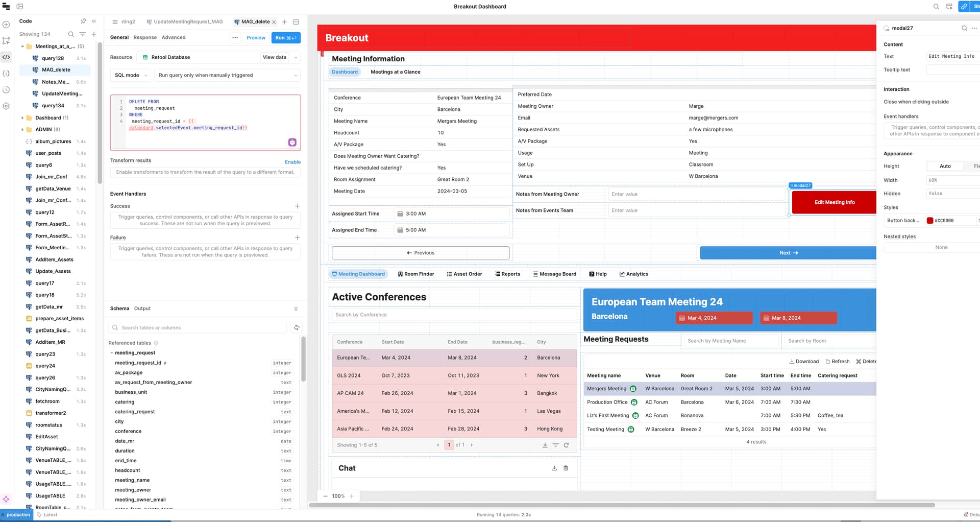Pin the Code panel
Viewport: 980px width, 522px height.
tap(83, 21)
